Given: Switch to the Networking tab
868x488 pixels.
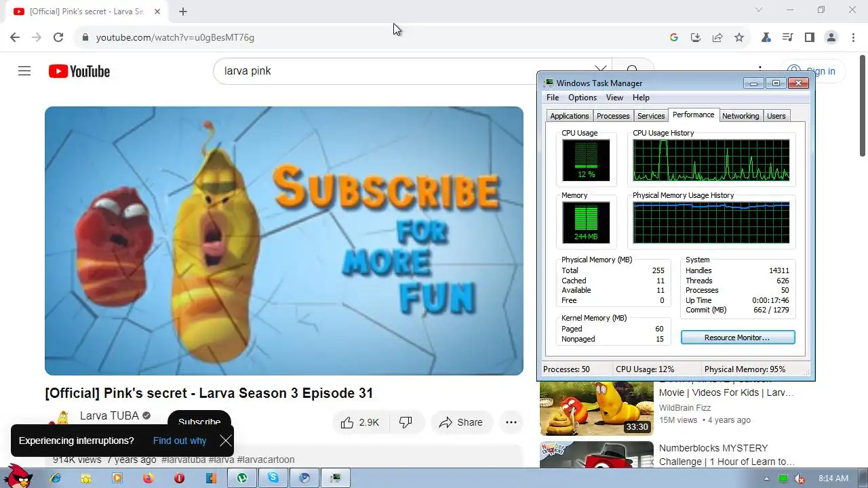Looking at the screenshot, I should [741, 116].
